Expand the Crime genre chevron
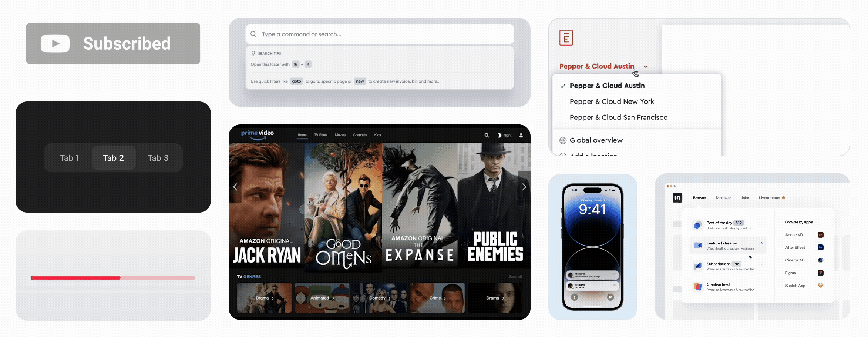Screen dimensions: 868x337 point(445,298)
